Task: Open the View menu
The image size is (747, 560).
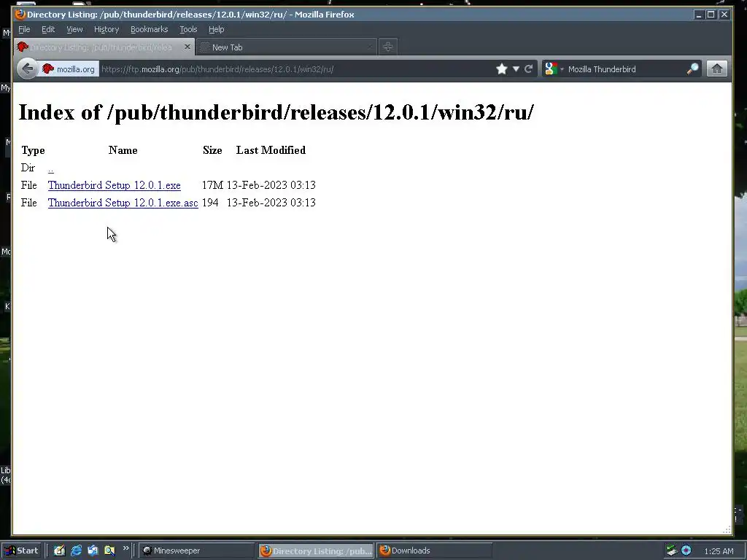Action: tap(74, 29)
